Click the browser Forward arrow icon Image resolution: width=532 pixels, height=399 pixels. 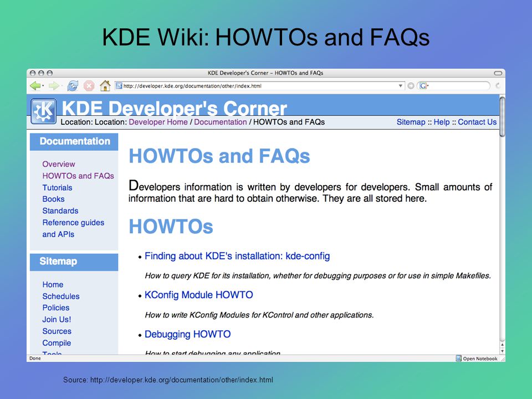pyautogui.click(x=54, y=86)
